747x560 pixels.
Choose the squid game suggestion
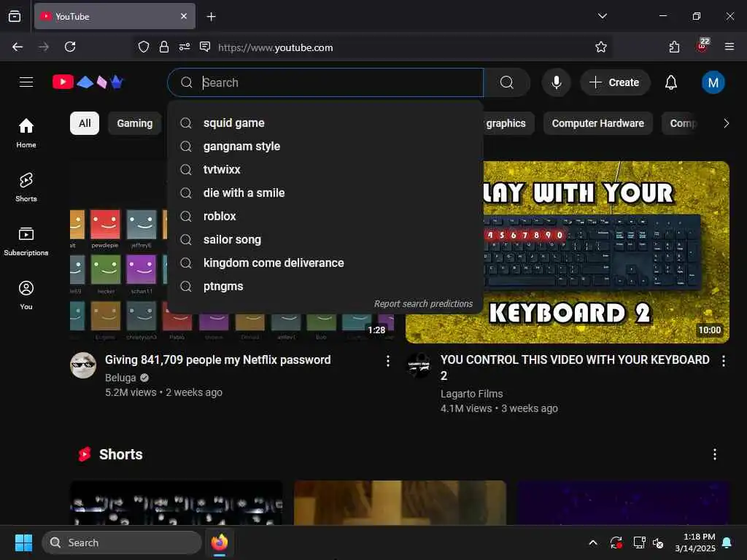pos(325,122)
